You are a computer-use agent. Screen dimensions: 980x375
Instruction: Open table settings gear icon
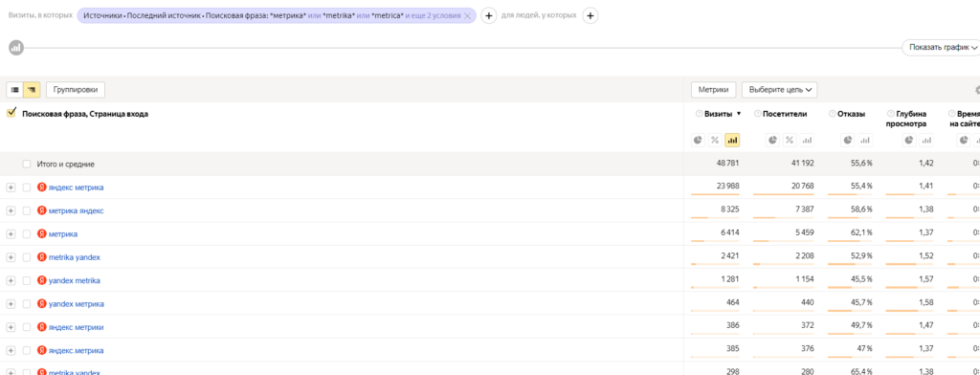point(977,90)
